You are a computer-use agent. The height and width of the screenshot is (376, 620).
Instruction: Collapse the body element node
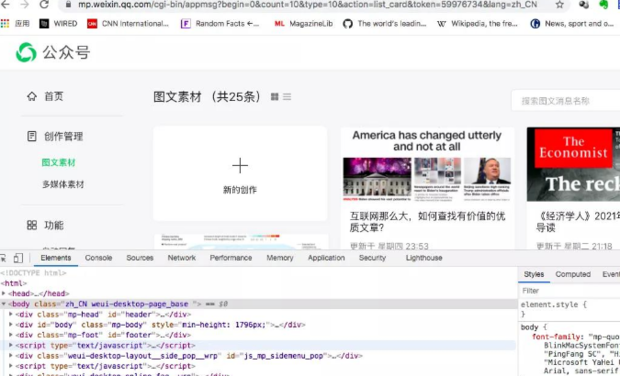point(4,304)
